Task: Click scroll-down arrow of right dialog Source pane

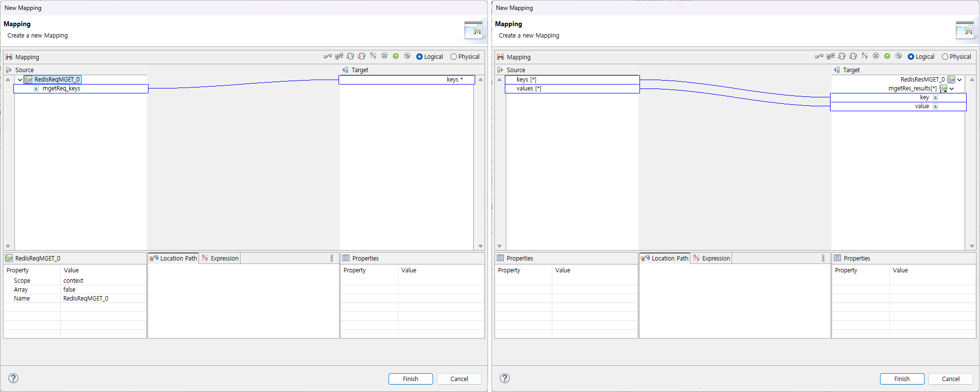Action: click(x=499, y=246)
